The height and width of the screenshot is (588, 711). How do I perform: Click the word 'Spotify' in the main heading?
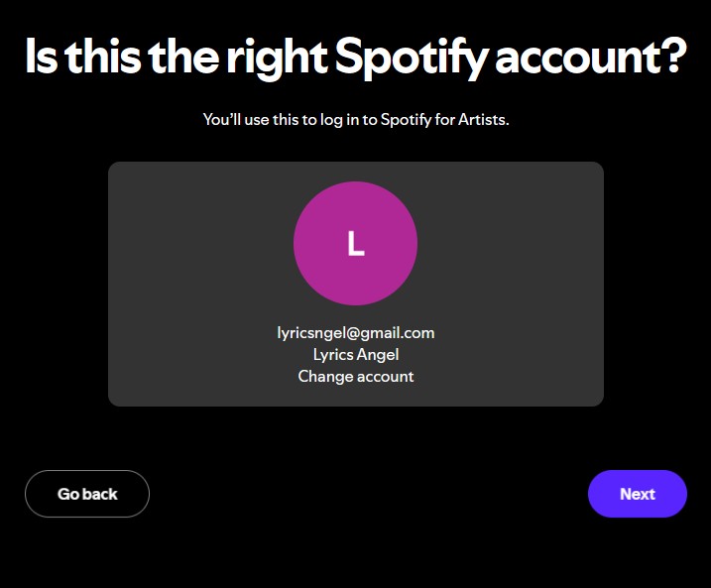[408, 57]
